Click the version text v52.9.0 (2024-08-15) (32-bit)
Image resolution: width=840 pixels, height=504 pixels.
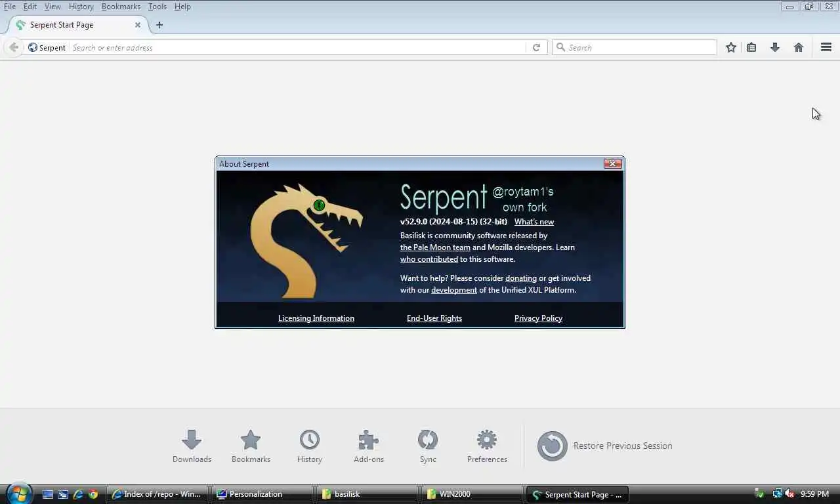pyautogui.click(x=453, y=222)
